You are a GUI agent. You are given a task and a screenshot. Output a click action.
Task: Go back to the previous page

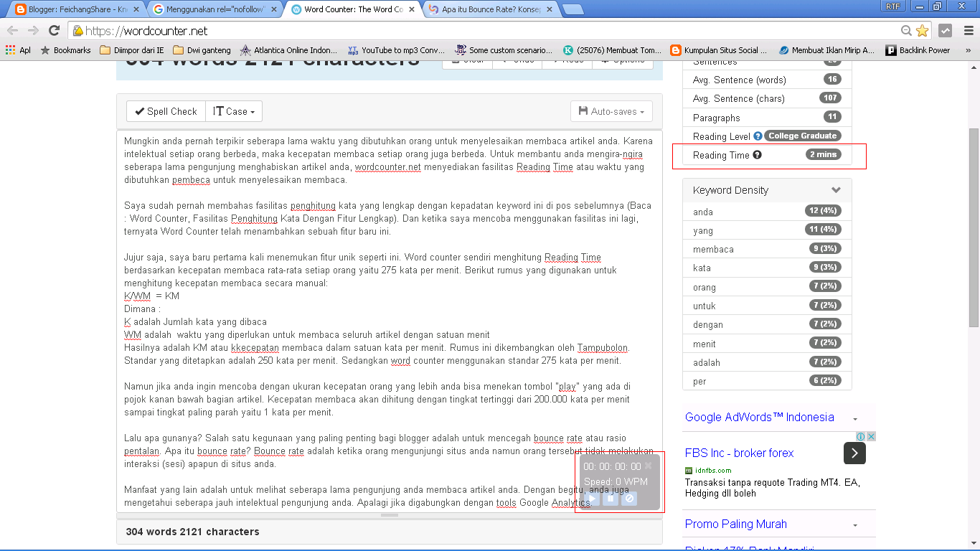pos(14,30)
